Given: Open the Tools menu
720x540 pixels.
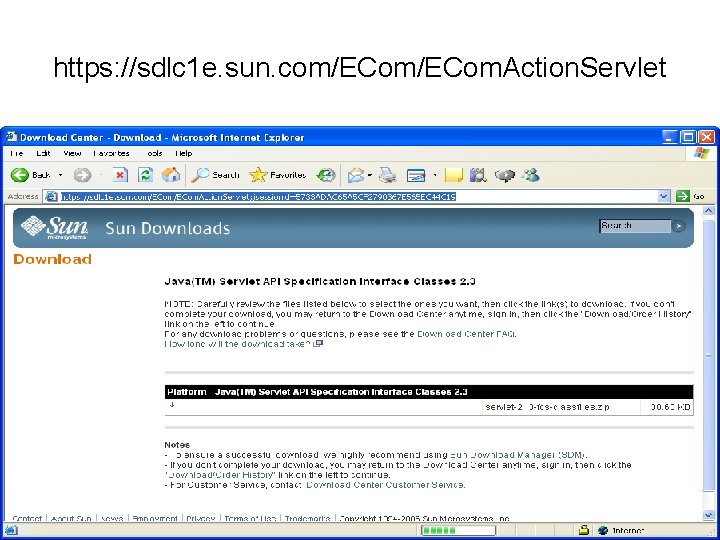Looking at the screenshot, I should (155, 153).
